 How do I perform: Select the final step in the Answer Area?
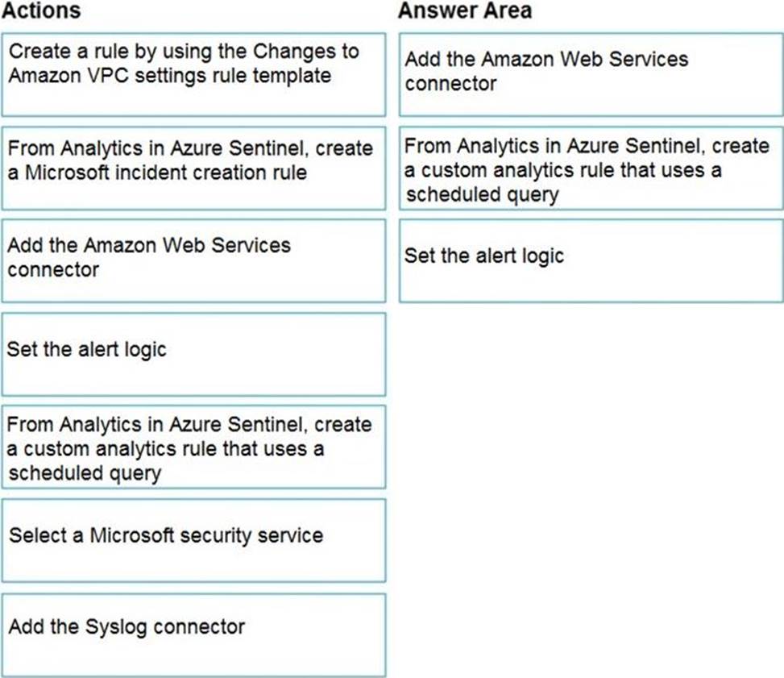(x=591, y=261)
